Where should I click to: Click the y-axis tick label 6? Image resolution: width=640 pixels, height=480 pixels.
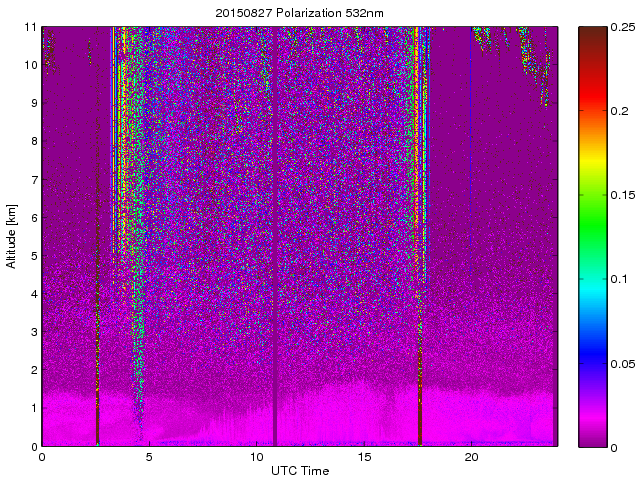coord(33,218)
